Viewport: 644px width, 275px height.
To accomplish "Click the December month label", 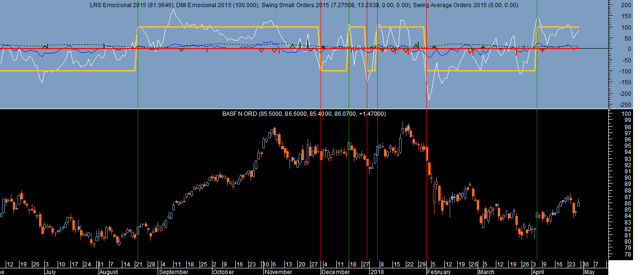I will coord(336,272).
